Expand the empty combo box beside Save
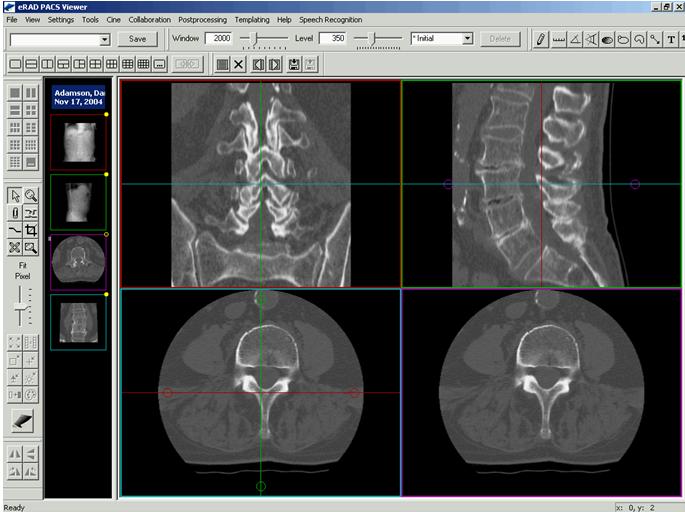 pyautogui.click(x=105, y=39)
